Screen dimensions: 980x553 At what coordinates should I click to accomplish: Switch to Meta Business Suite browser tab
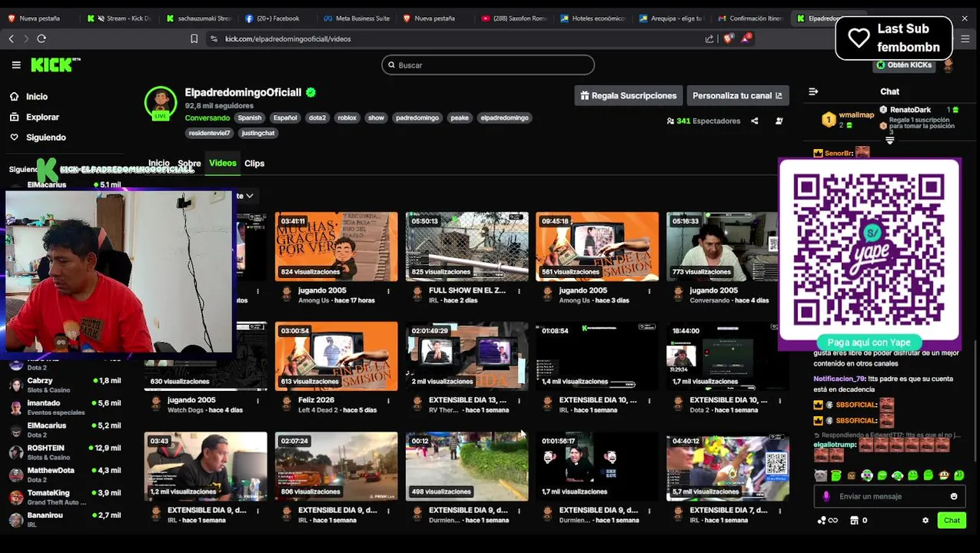pos(356,18)
